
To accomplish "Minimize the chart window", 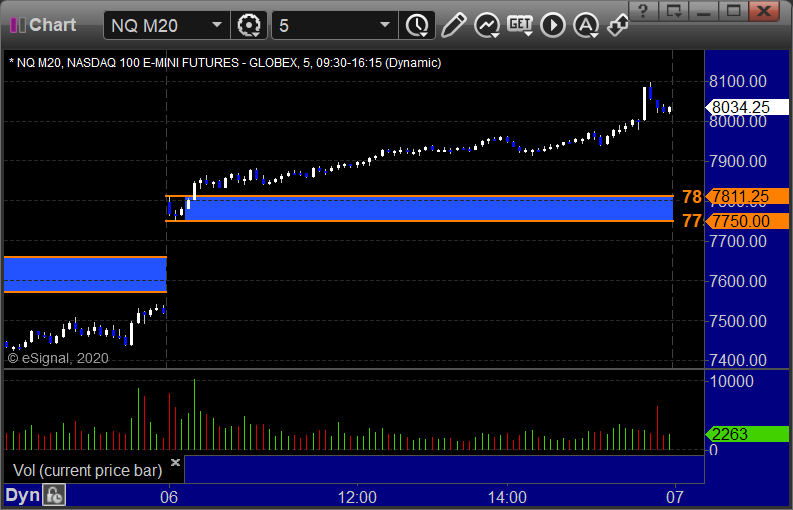I will coord(703,10).
